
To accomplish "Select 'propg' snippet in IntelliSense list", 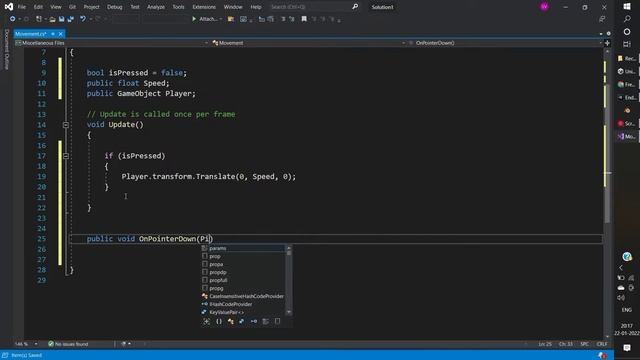I will 243,288.
